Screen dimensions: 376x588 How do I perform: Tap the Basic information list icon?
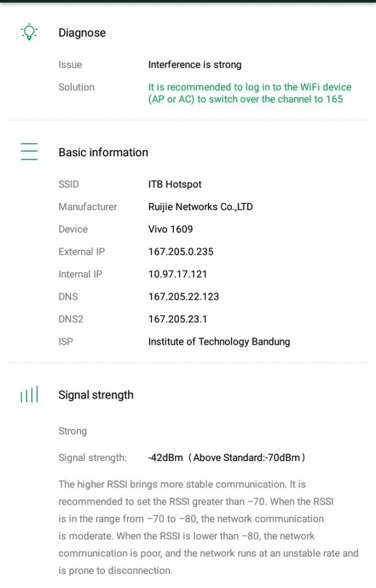(29, 152)
